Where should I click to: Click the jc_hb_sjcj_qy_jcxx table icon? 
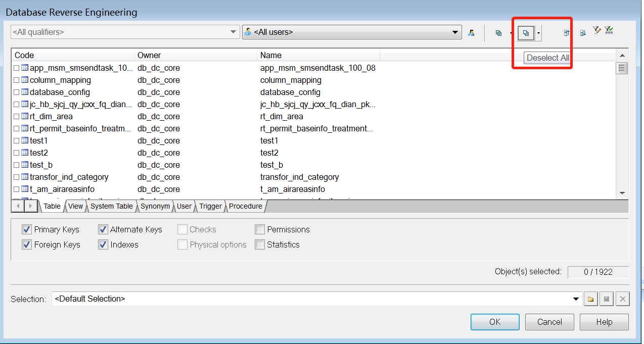[25, 104]
